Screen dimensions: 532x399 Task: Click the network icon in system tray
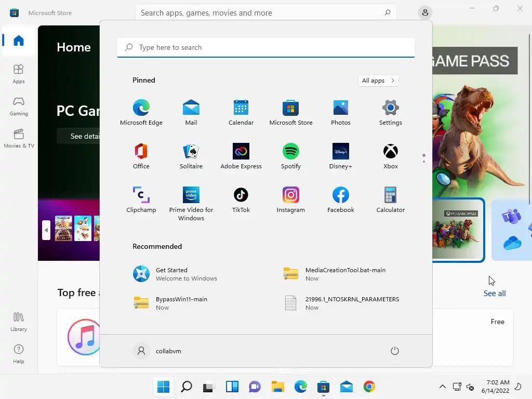(x=457, y=387)
